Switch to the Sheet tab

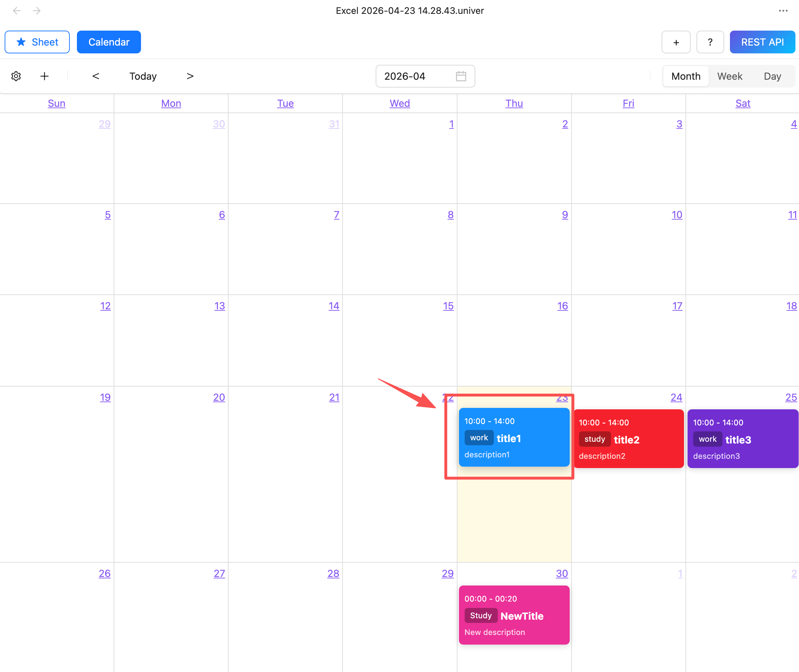[x=37, y=42]
